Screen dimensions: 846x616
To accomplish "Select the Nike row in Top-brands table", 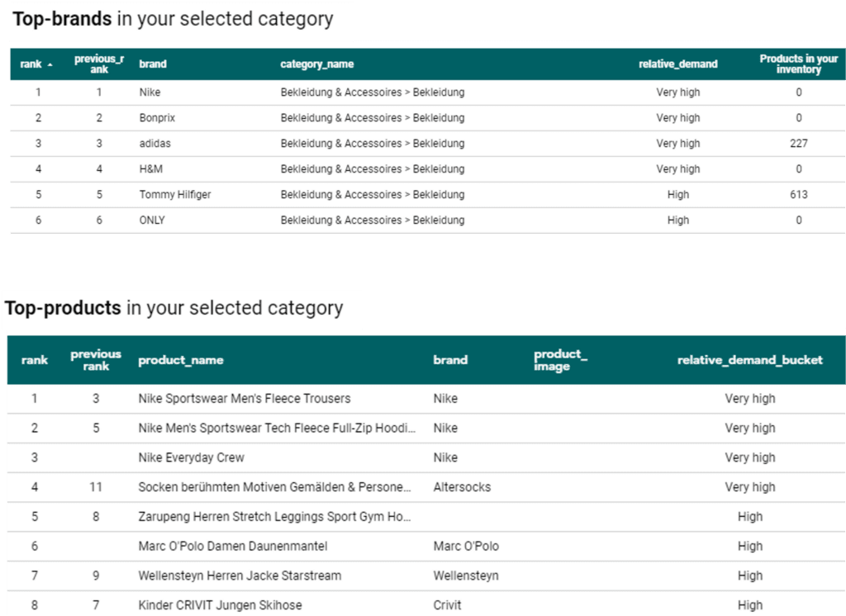I will pos(150,92).
